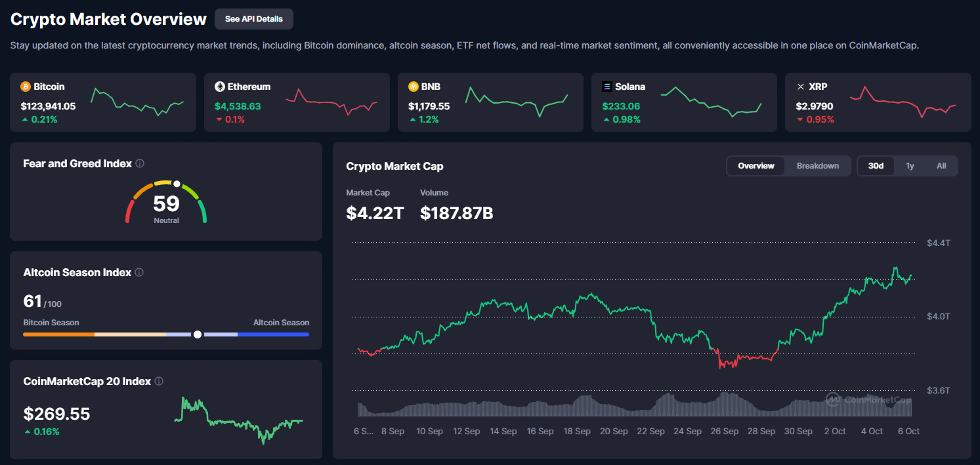Viewport: 980px width, 465px height.
Task: Click the Bitcoin logo icon
Action: [26, 87]
